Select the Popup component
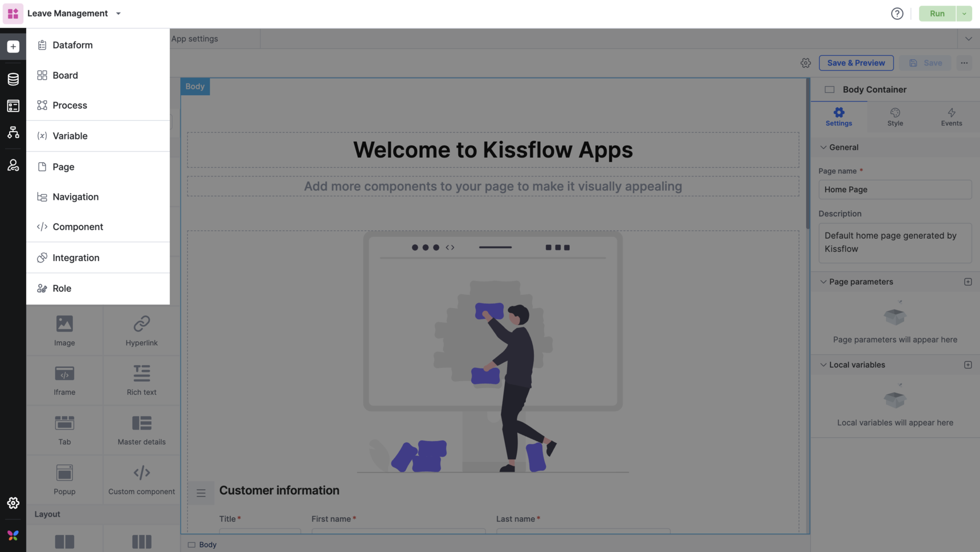 [64, 480]
